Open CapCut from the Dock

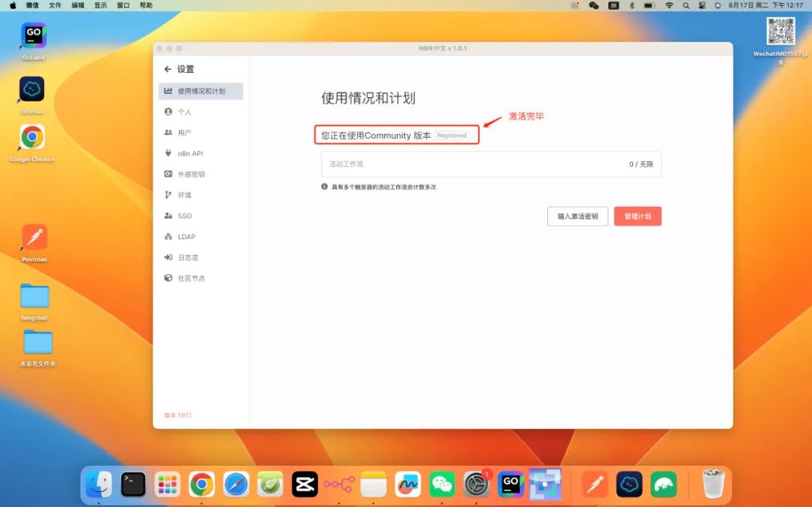coord(304,484)
